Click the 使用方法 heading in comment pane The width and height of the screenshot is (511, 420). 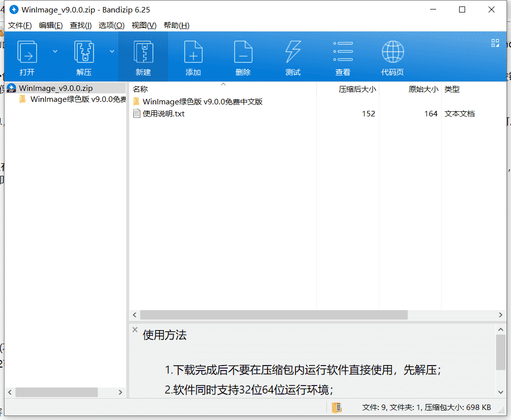pyautogui.click(x=165, y=335)
